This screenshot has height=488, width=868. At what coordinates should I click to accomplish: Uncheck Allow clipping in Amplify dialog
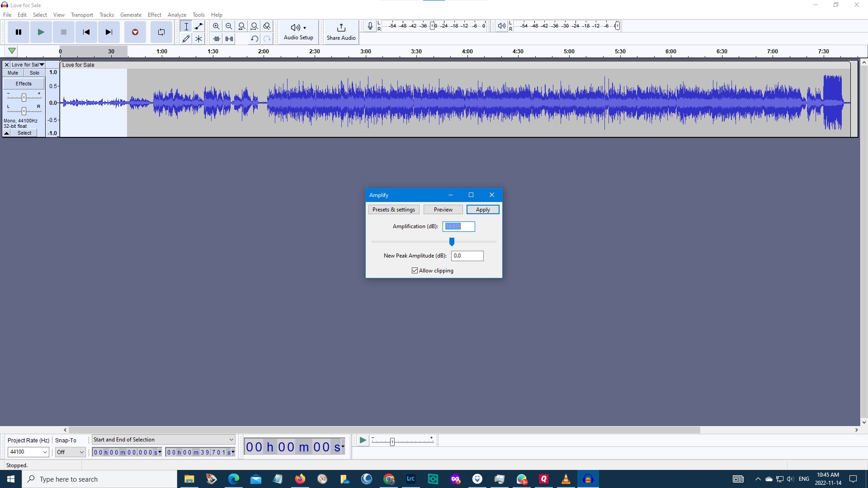pyautogui.click(x=415, y=270)
